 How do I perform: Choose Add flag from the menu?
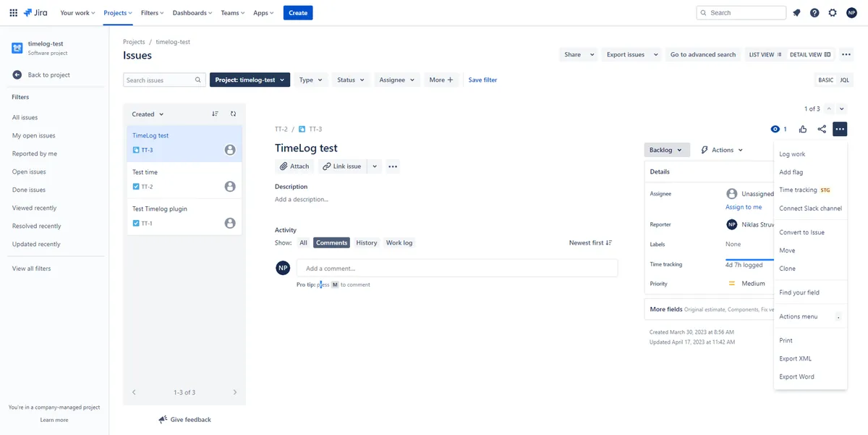pos(810,172)
